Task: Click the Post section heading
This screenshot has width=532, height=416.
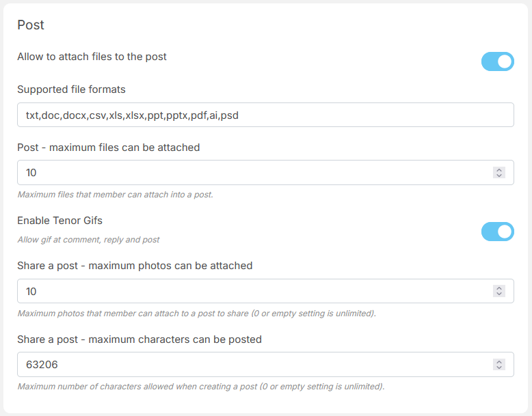Action: click(31, 25)
